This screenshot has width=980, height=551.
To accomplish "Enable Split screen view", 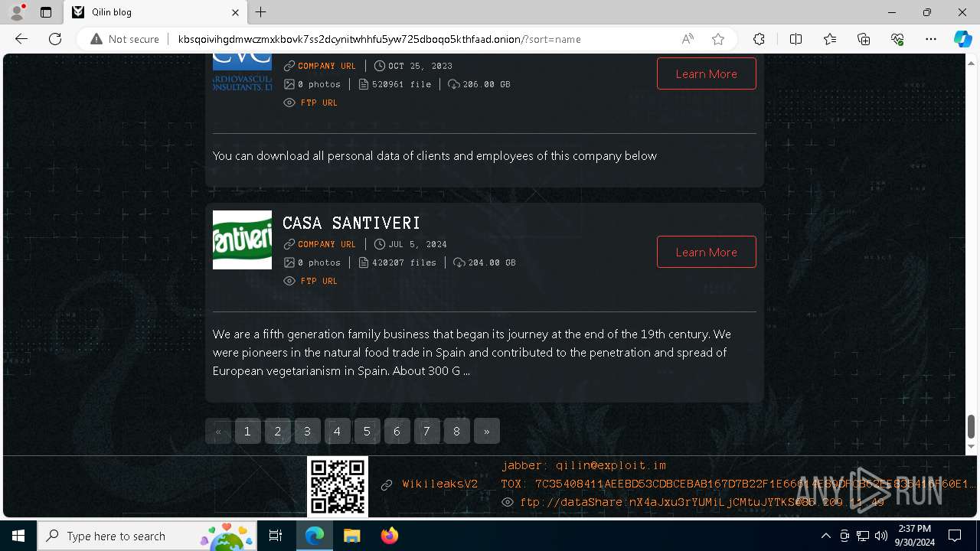I will (795, 39).
